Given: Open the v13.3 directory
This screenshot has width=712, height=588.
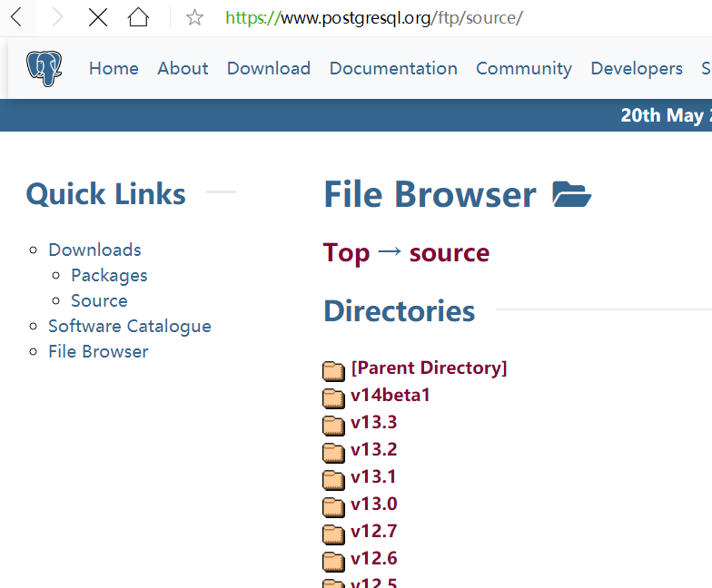Looking at the screenshot, I should pos(374,423).
